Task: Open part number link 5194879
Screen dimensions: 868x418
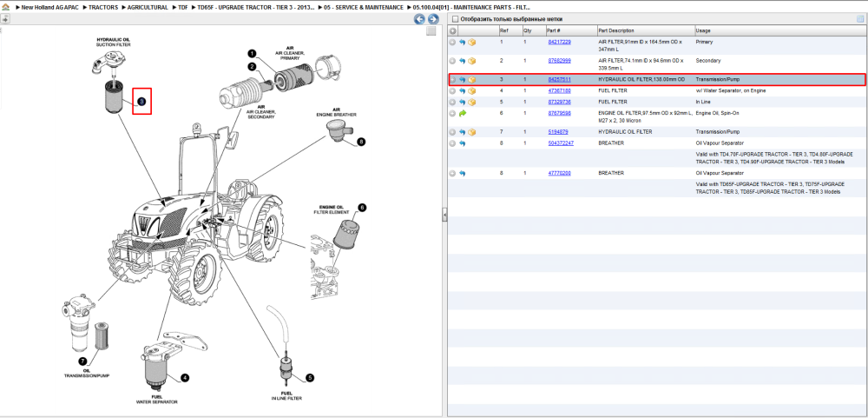Action: coord(557,132)
